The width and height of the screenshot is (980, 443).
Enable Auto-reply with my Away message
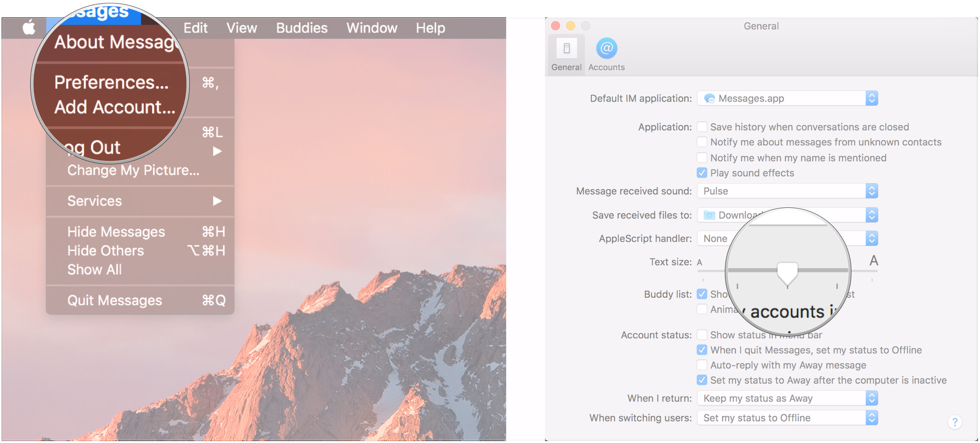coord(702,365)
